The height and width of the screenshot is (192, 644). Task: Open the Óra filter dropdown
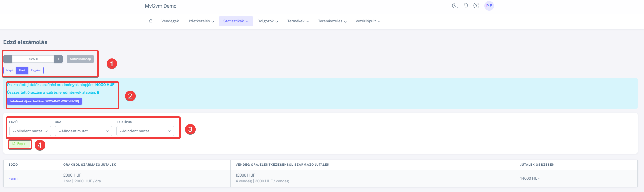(83, 131)
